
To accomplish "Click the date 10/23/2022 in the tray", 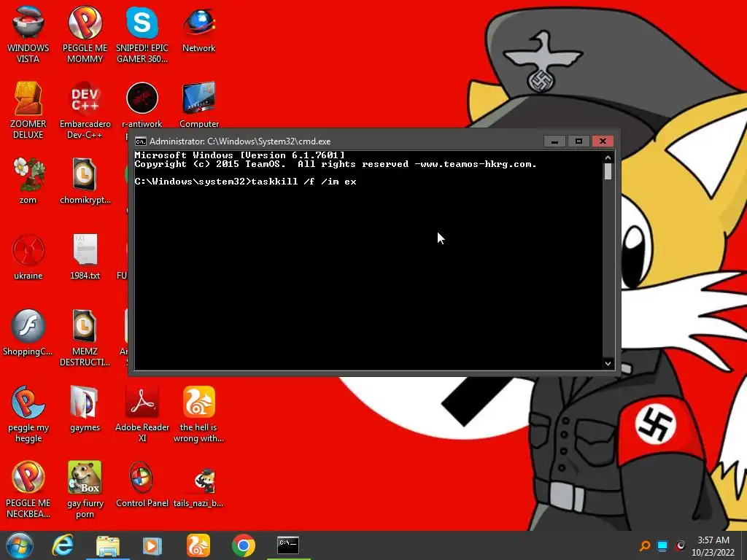I will point(713,553).
